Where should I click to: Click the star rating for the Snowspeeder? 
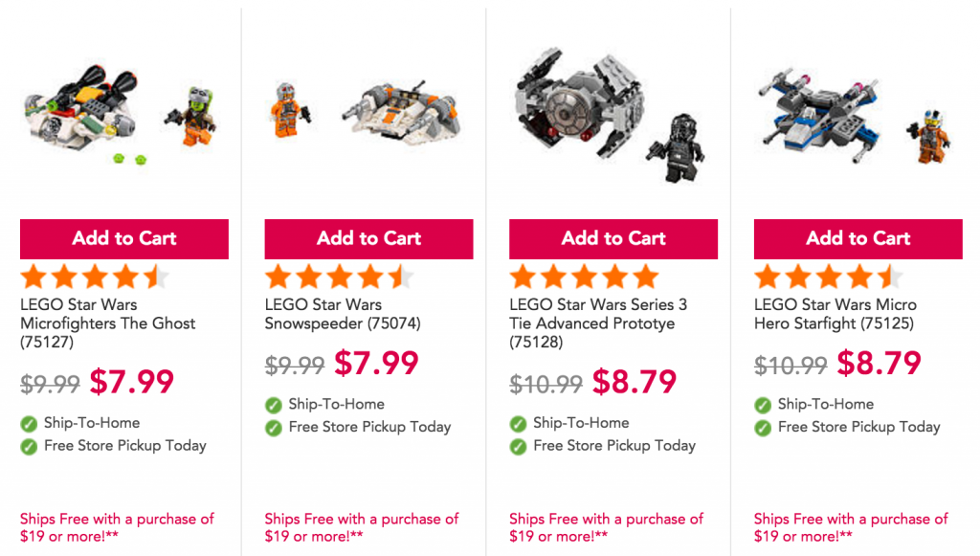coord(340,277)
